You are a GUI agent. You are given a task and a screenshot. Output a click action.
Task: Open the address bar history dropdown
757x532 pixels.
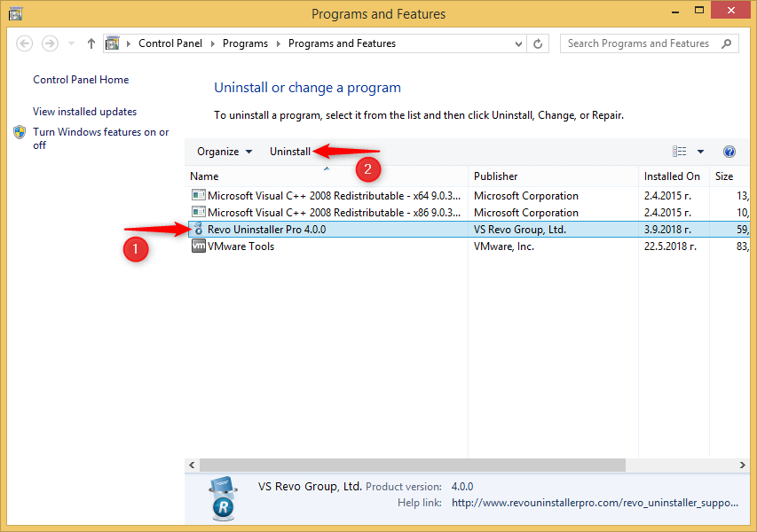tap(518, 44)
